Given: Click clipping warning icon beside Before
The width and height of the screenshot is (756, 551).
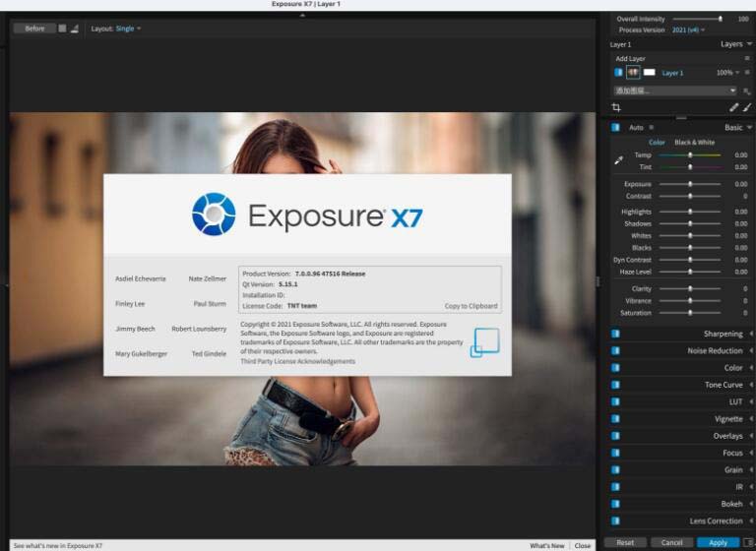Looking at the screenshot, I should click(x=75, y=29).
